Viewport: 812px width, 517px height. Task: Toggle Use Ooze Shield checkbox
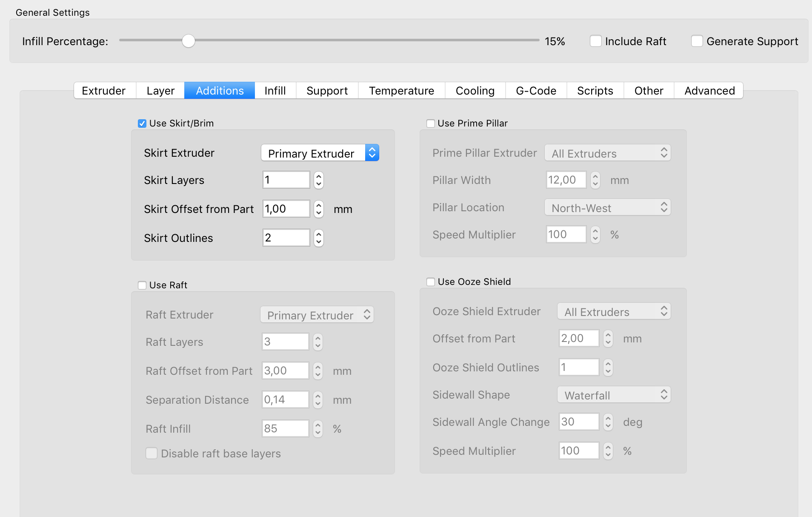click(431, 282)
